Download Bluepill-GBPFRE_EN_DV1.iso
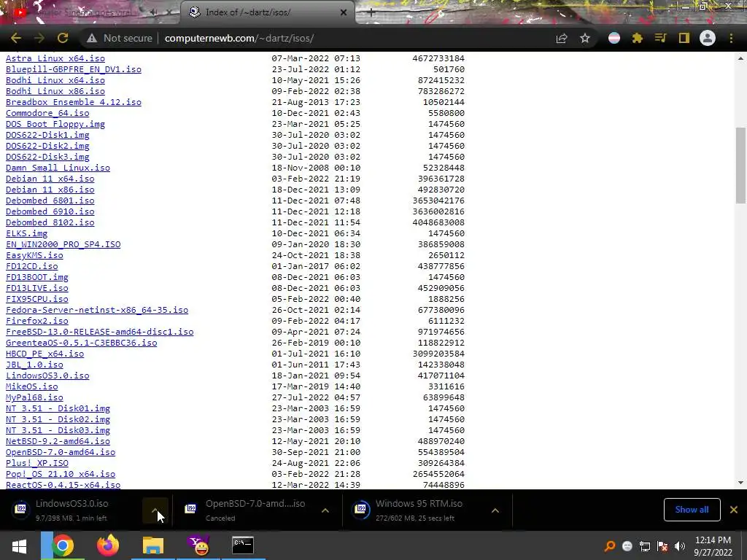Viewport: 747px width, 560px height. 74,69
